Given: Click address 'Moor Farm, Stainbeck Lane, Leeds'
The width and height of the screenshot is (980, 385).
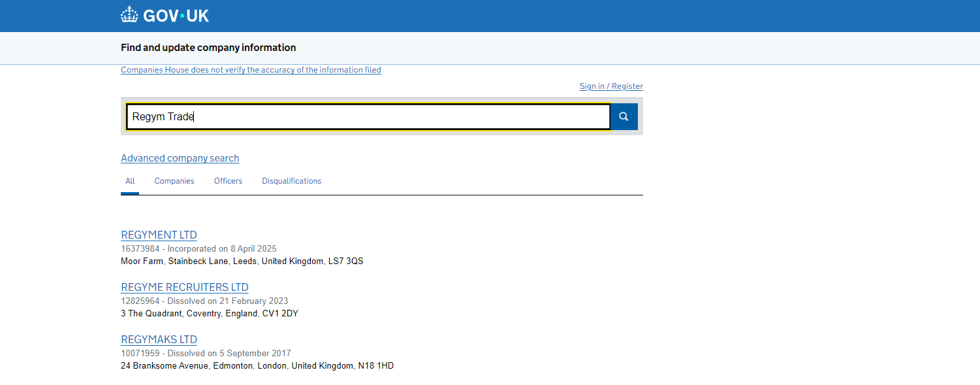Looking at the screenshot, I should (x=189, y=261).
